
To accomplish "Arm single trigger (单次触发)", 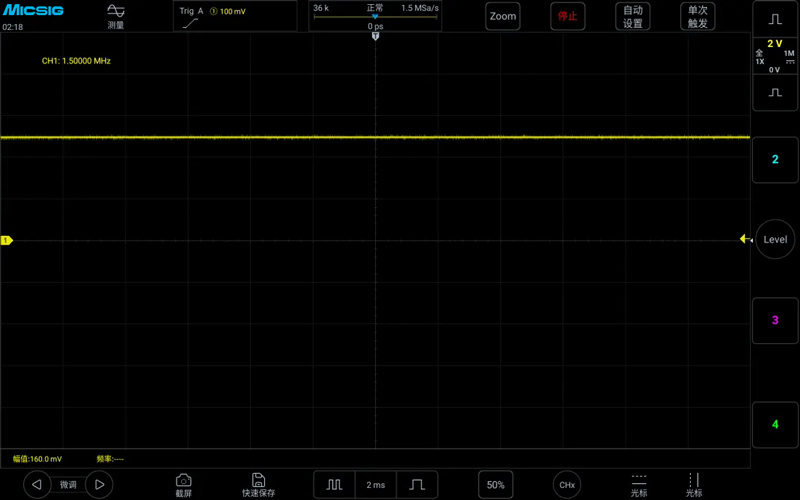I will tap(697, 16).
